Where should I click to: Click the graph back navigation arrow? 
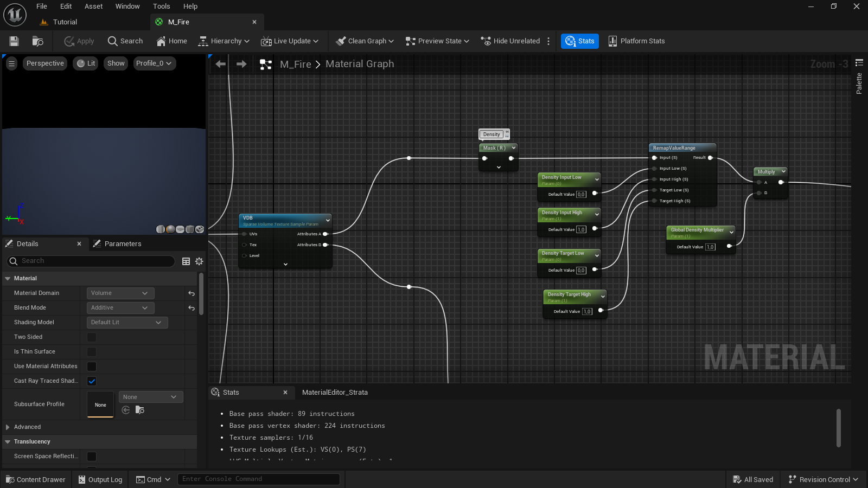pos(220,64)
